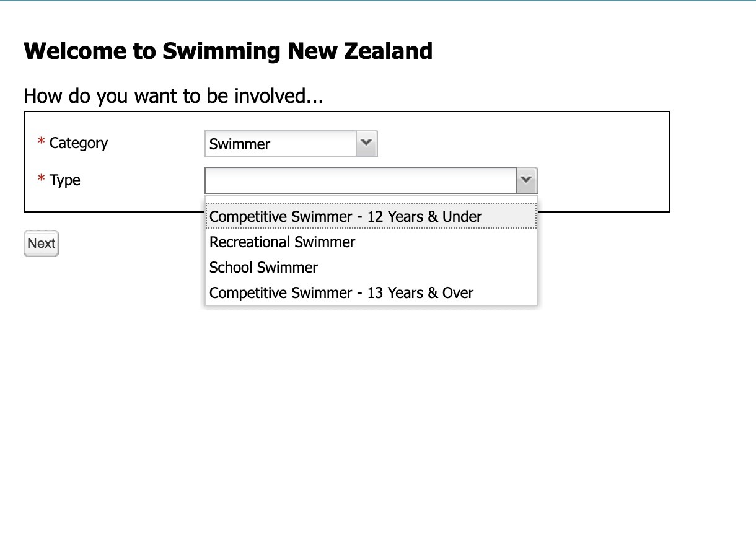This screenshot has height=549, width=756.
Task: Click the Welcome to Swimming New Zealand heading
Action: coord(228,51)
